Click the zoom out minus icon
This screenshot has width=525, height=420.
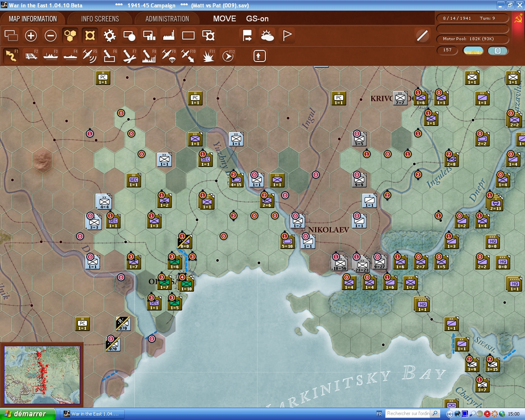click(x=50, y=36)
